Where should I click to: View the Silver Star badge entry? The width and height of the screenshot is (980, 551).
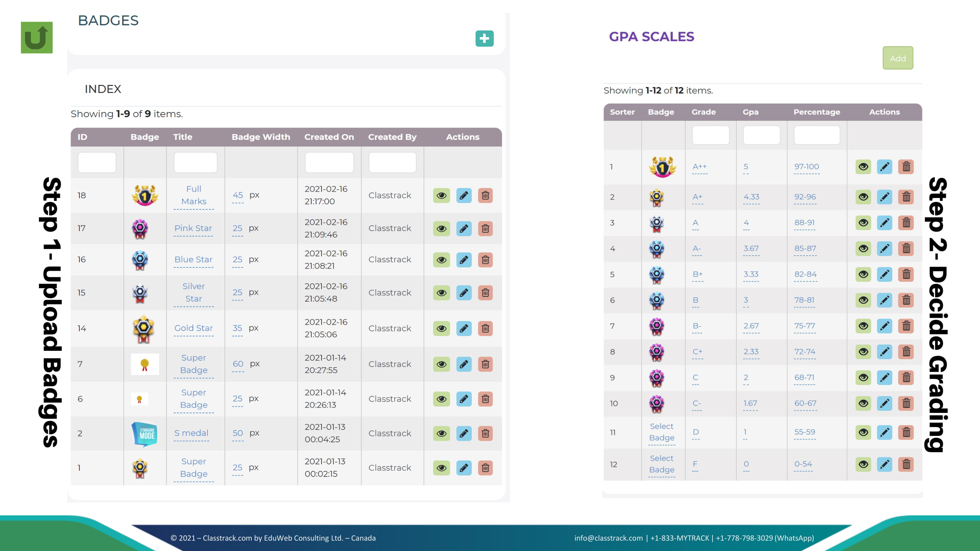pos(441,293)
